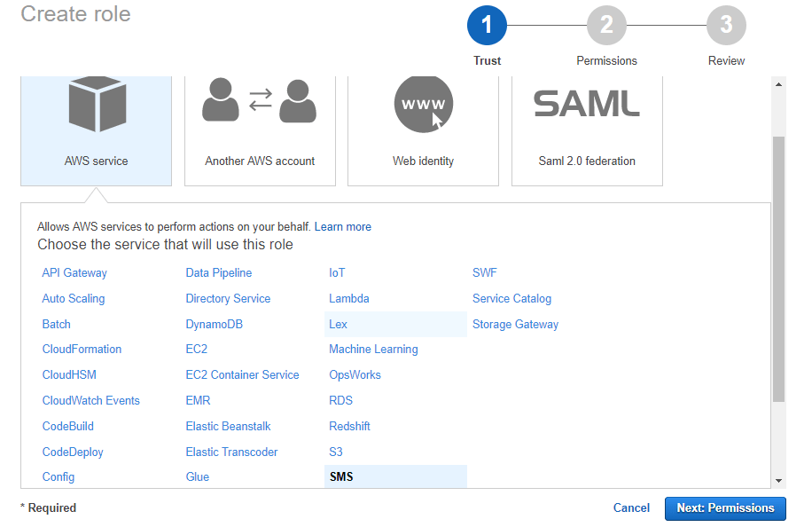Pick the Web identity www globe icon
Image resolution: width=812 pixels, height=527 pixels.
point(424,104)
